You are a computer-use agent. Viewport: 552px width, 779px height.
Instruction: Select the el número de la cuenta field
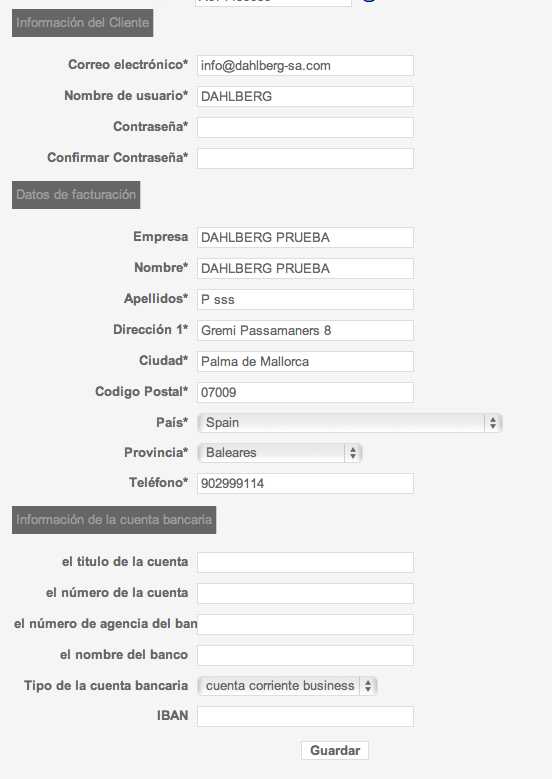click(x=305, y=594)
